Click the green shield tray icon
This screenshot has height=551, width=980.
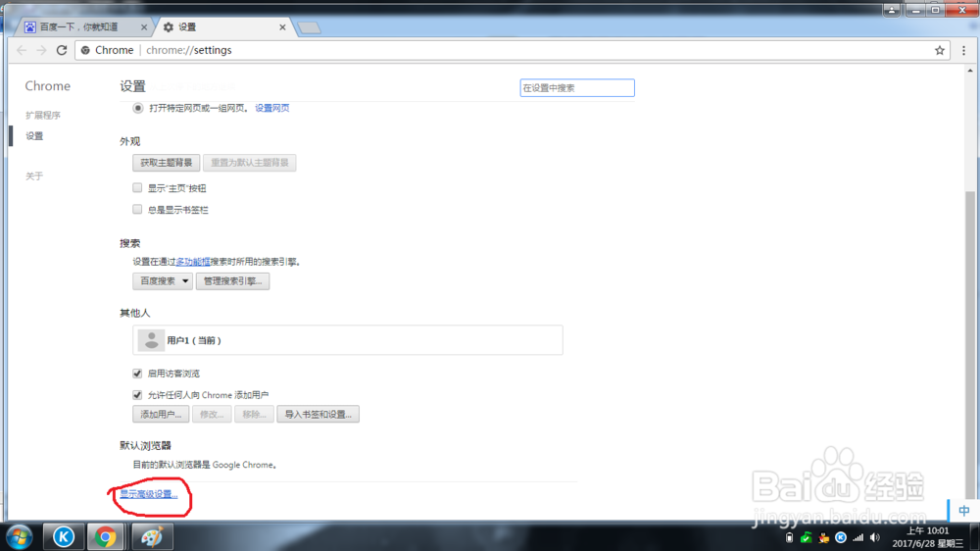click(x=807, y=537)
